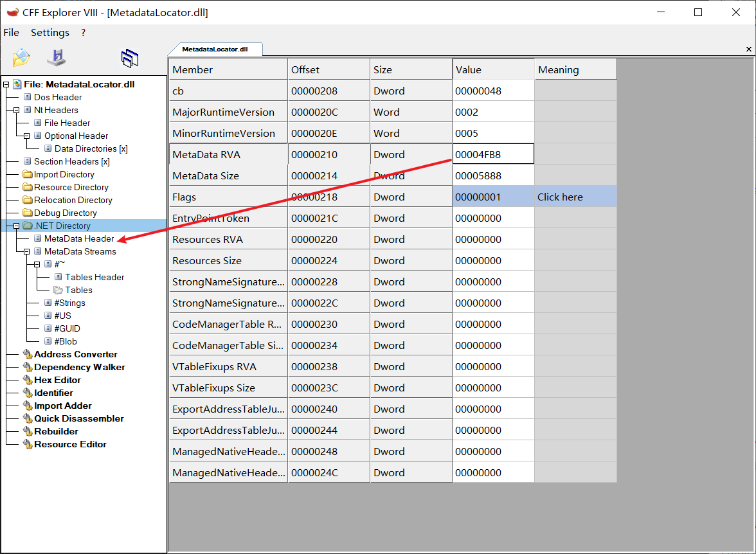Open the Resource Editor tool
This screenshot has height=554, width=756.
coord(71,444)
